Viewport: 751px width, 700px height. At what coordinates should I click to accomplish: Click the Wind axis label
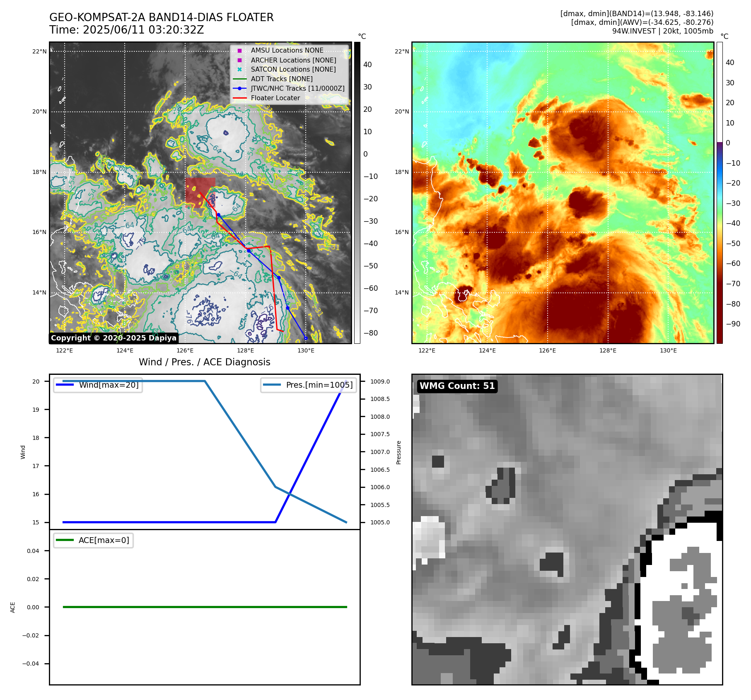23,452
